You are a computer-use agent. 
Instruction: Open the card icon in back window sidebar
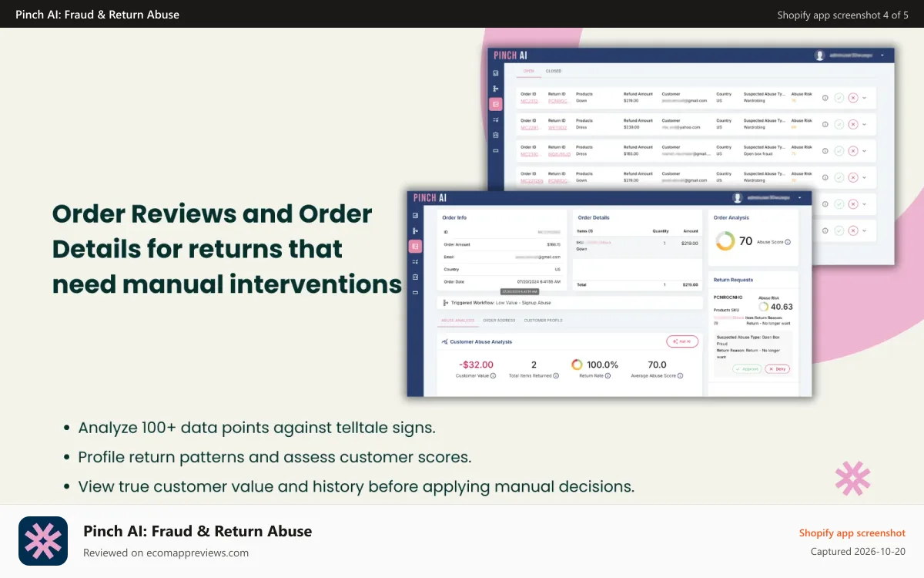pyautogui.click(x=495, y=150)
